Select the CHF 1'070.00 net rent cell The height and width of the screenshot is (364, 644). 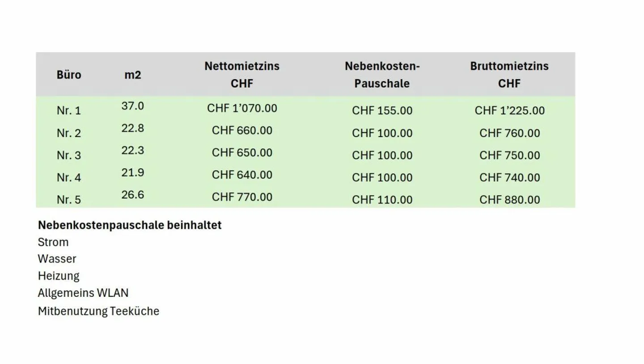[242, 108]
